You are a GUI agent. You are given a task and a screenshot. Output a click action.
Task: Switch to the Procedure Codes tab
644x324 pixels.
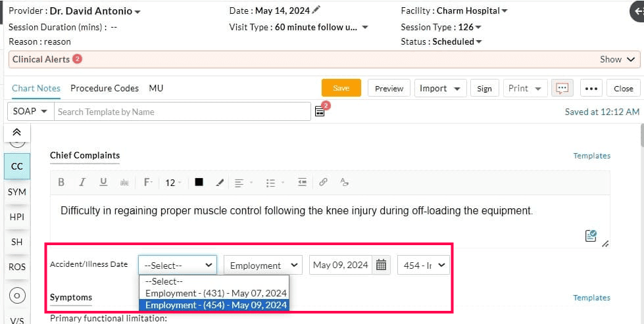click(x=105, y=88)
